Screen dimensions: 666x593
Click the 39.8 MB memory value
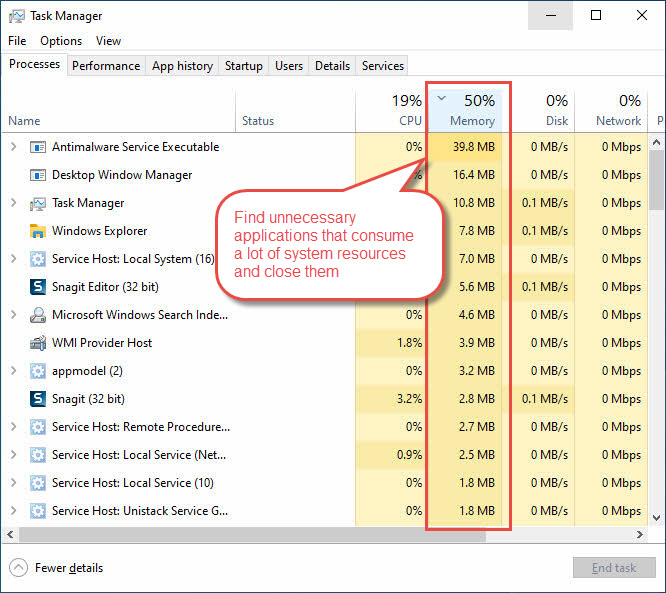click(474, 147)
